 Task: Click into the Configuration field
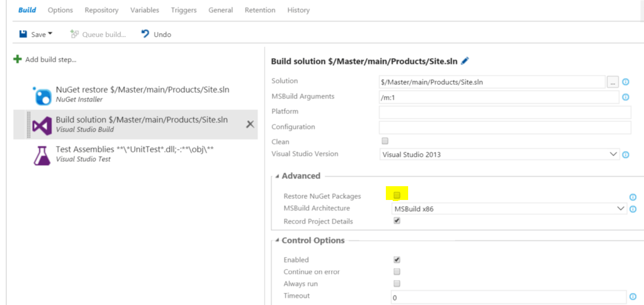505,128
